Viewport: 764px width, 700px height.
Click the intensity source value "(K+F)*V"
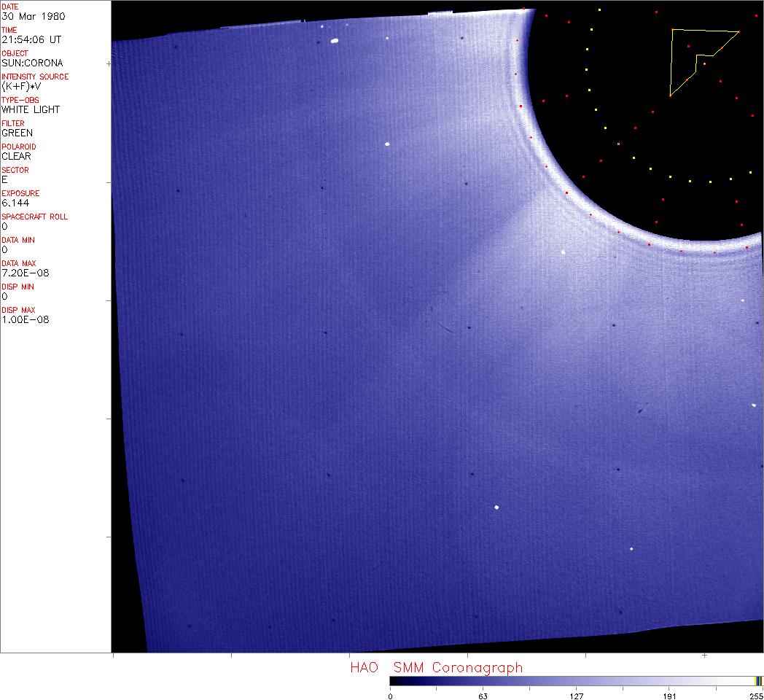click(x=21, y=86)
